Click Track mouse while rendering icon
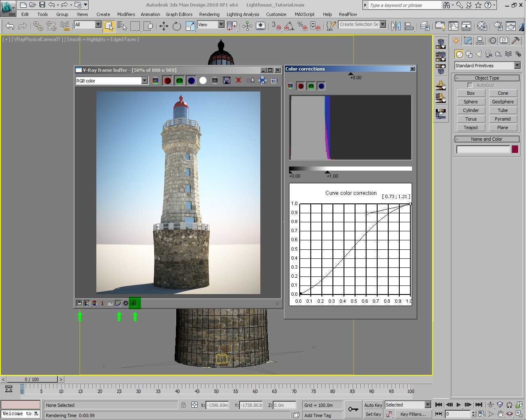The width and height of the screenshot is (526, 420). (262, 80)
